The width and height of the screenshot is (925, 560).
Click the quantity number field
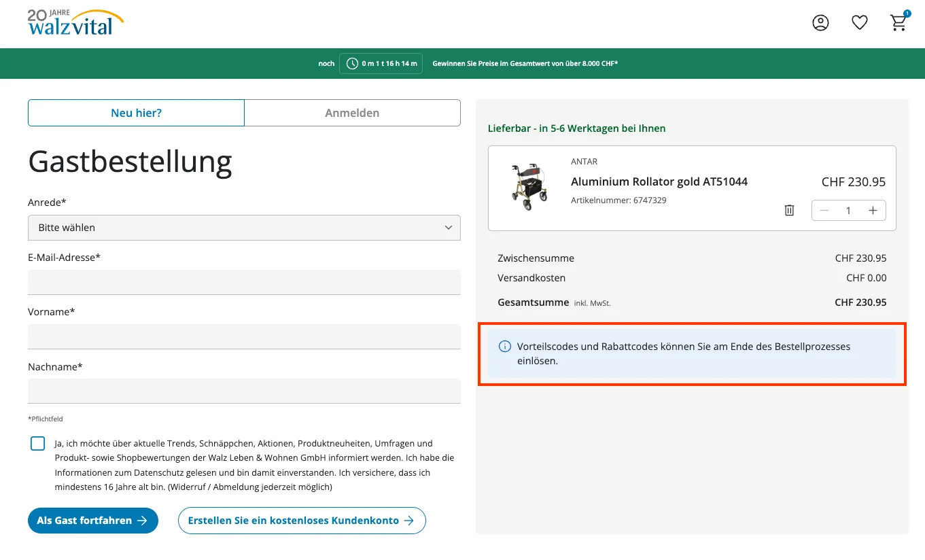(848, 211)
